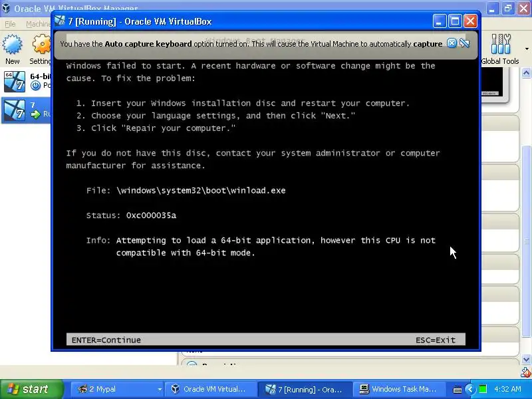
Task: Click the VM window title bar icon
Action: (x=60, y=21)
